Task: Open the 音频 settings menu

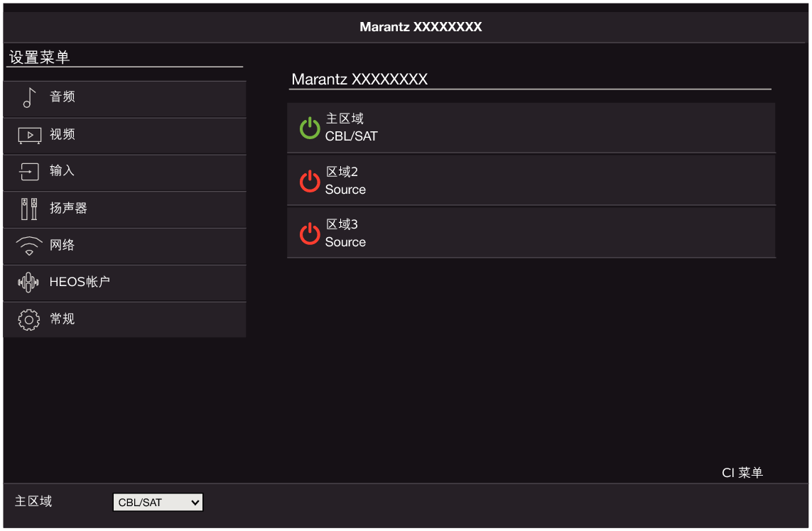Action: point(124,99)
